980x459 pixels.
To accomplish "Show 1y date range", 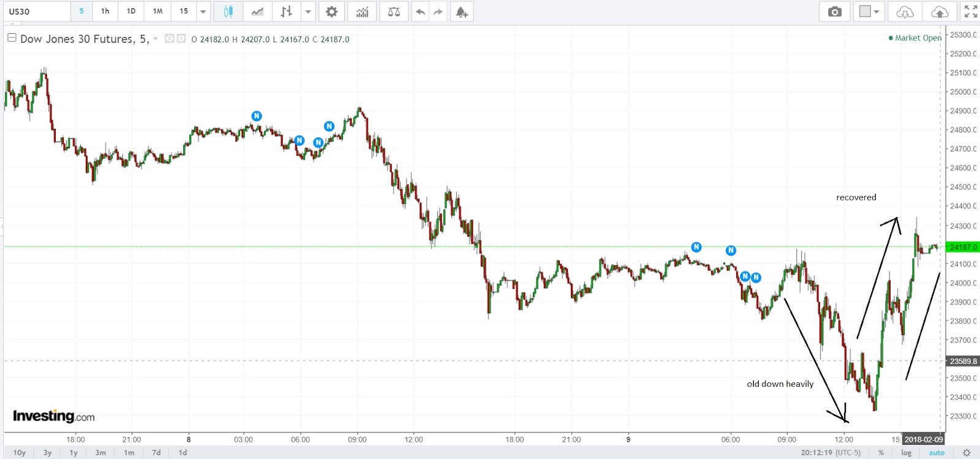I will [73, 453].
